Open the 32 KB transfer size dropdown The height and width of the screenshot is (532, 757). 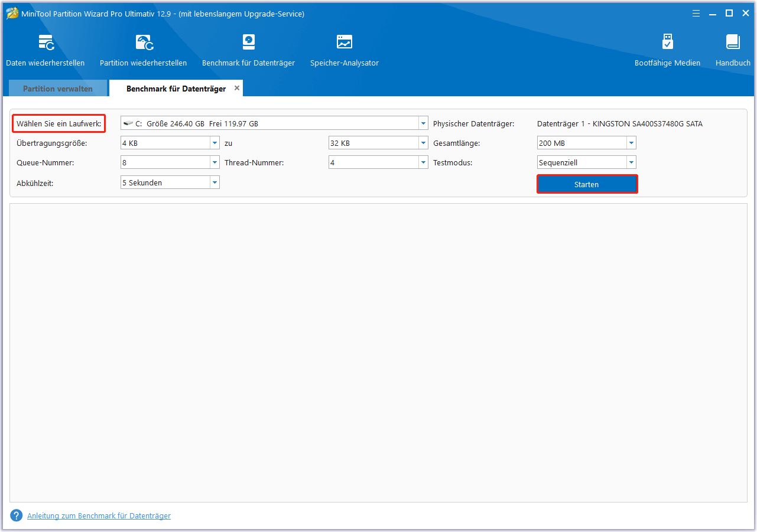coord(423,143)
